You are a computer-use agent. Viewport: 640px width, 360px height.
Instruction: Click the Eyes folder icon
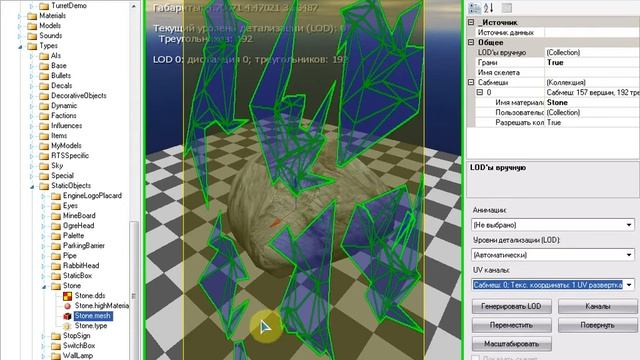pos(56,206)
